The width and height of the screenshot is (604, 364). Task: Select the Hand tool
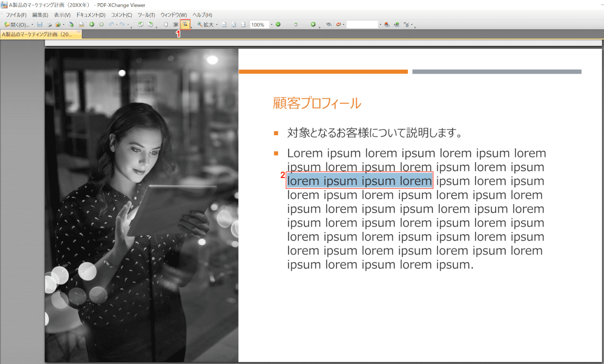166,25
